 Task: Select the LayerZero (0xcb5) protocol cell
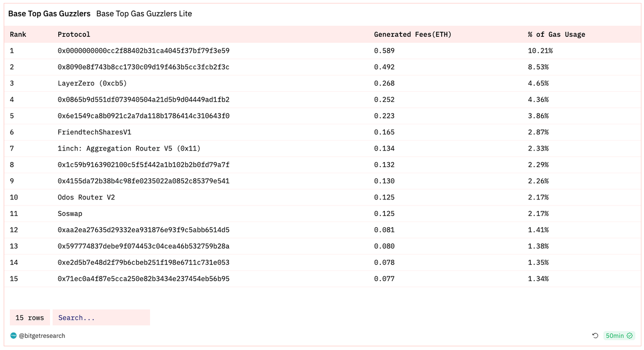(x=92, y=83)
